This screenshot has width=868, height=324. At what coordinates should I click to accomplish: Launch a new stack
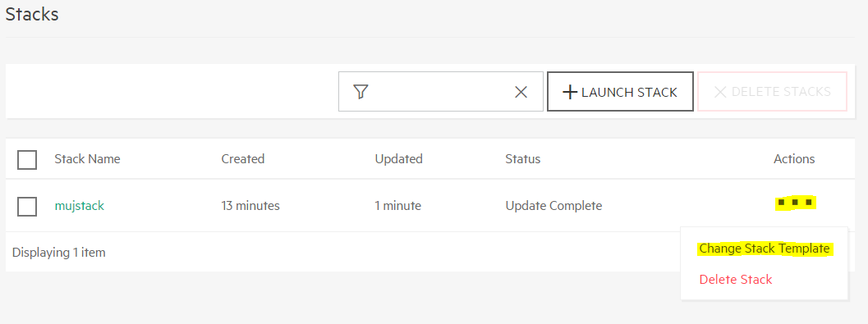click(620, 91)
